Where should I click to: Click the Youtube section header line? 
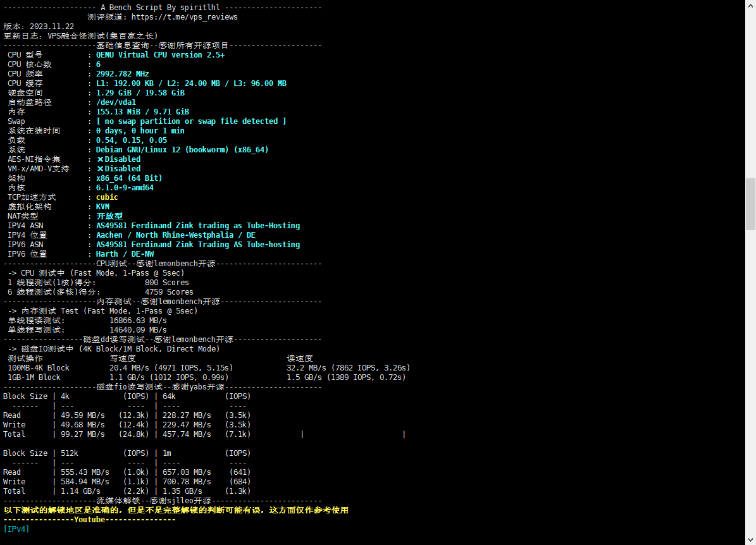coord(89,520)
